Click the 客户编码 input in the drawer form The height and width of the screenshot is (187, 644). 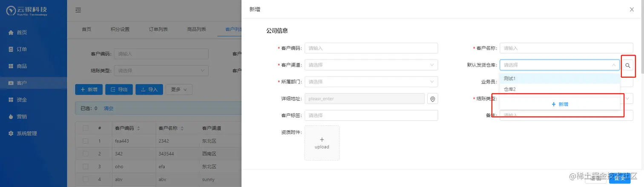coord(371,48)
